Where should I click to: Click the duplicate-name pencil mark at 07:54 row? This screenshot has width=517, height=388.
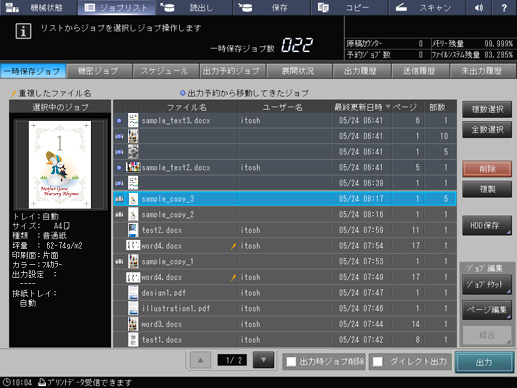click(x=233, y=246)
